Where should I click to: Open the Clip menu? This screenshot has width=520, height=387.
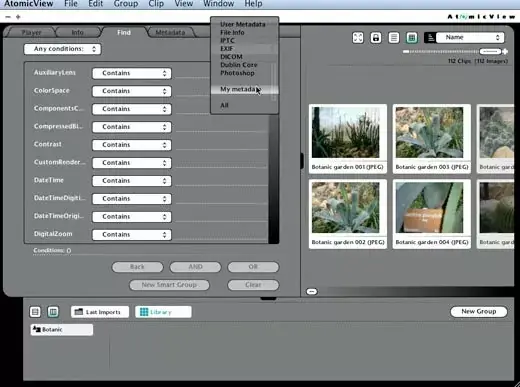point(156,4)
